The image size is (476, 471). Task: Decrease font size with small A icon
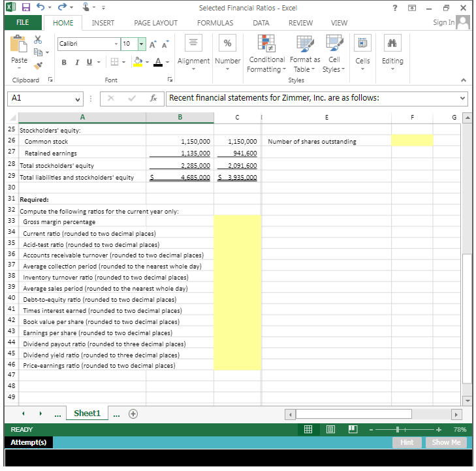[x=165, y=44]
